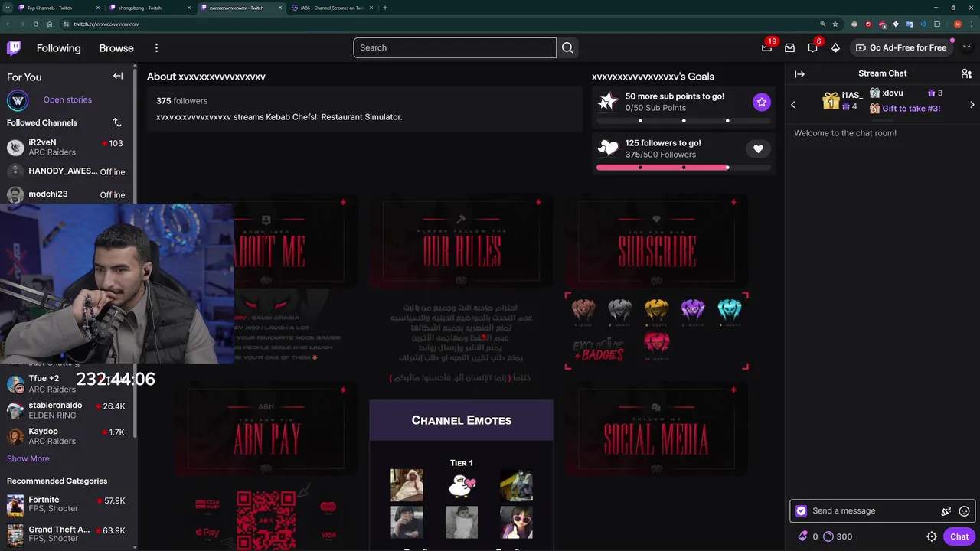Image resolution: width=980 pixels, height=551 pixels.
Task: Open the Get Bits diamond icon
Action: pos(835,47)
